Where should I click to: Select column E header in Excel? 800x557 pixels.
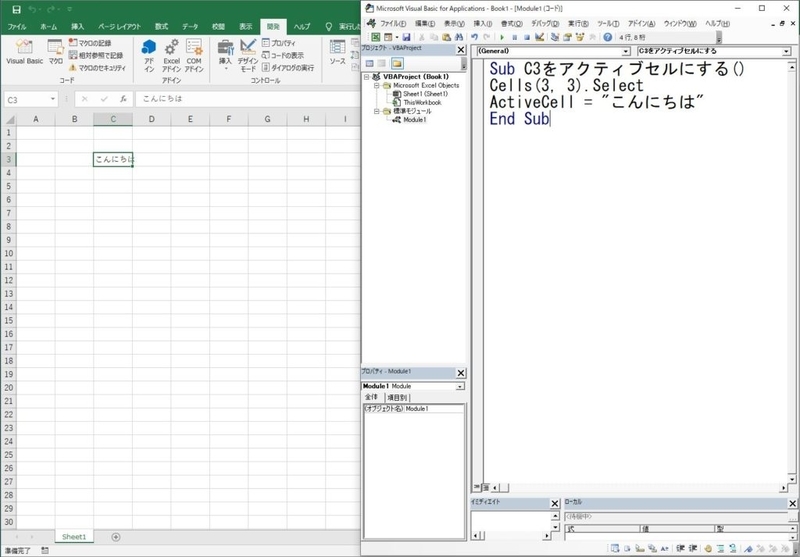pyautogui.click(x=190, y=119)
